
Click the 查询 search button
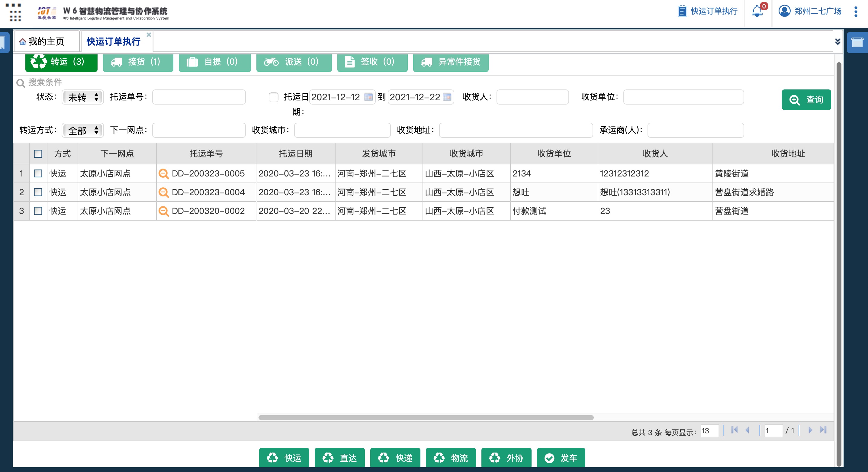(x=806, y=100)
